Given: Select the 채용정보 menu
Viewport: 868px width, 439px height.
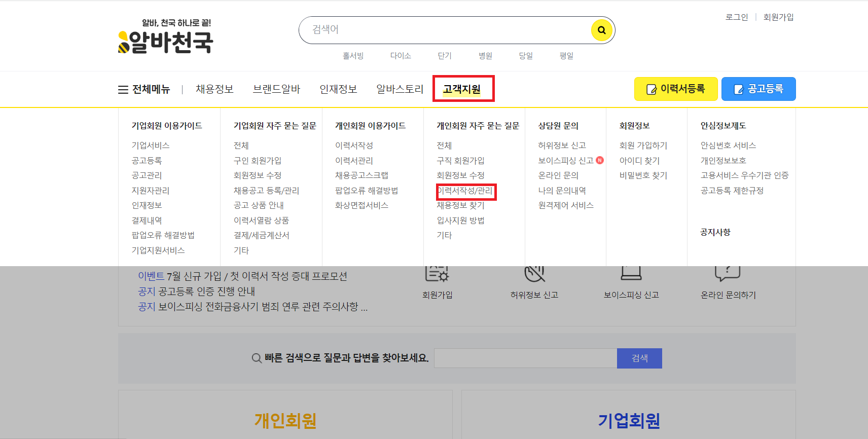Looking at the screenshot, I should pyautogui.click(x=214, y=89).
